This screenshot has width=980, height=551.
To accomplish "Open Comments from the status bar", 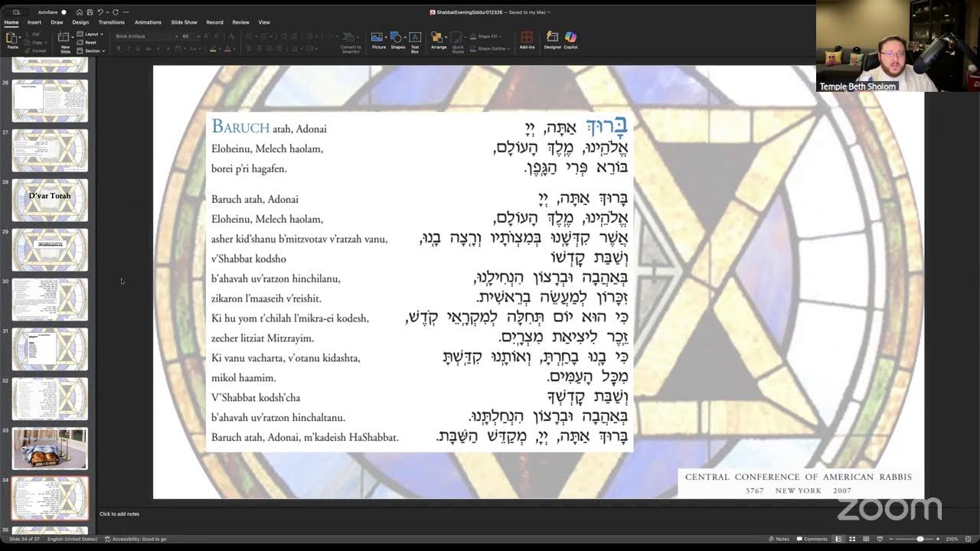I will [x=812, y=539].
